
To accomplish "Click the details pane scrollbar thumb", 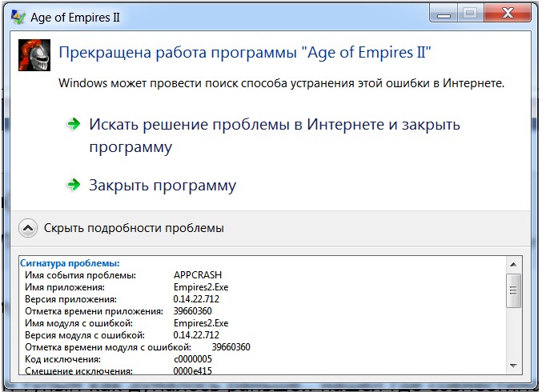I will [x=513, y=290].
